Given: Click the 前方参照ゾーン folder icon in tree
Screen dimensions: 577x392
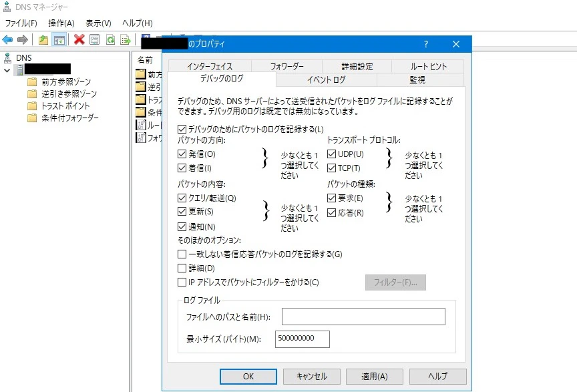Looking at the screenshot, I should [32, 81].
